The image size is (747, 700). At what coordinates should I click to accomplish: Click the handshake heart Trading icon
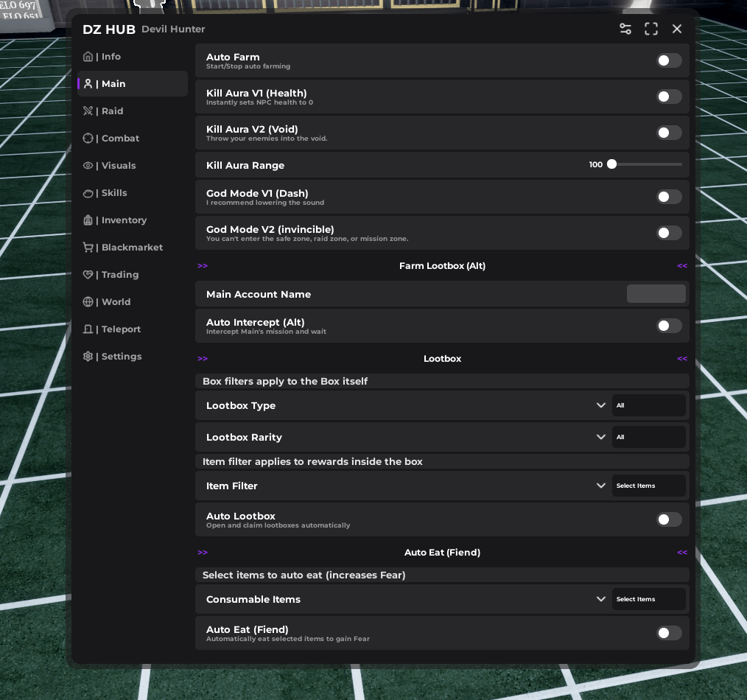pos(88,274)
